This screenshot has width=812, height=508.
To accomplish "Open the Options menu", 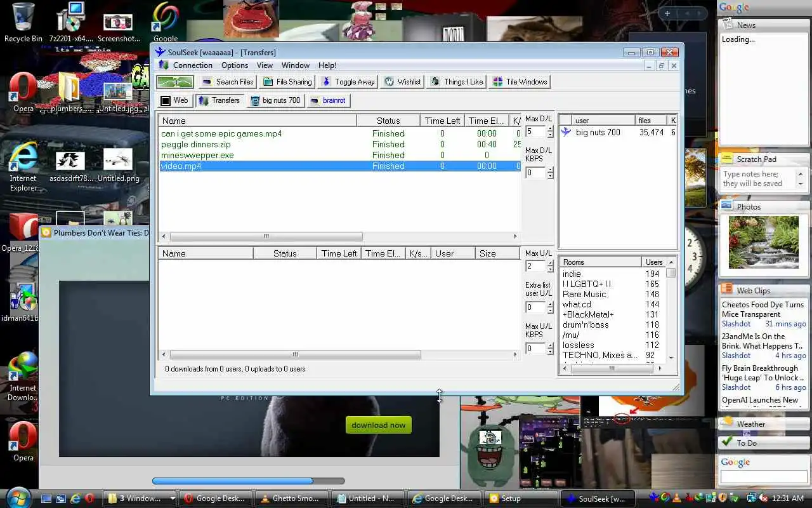I will 235,65.
